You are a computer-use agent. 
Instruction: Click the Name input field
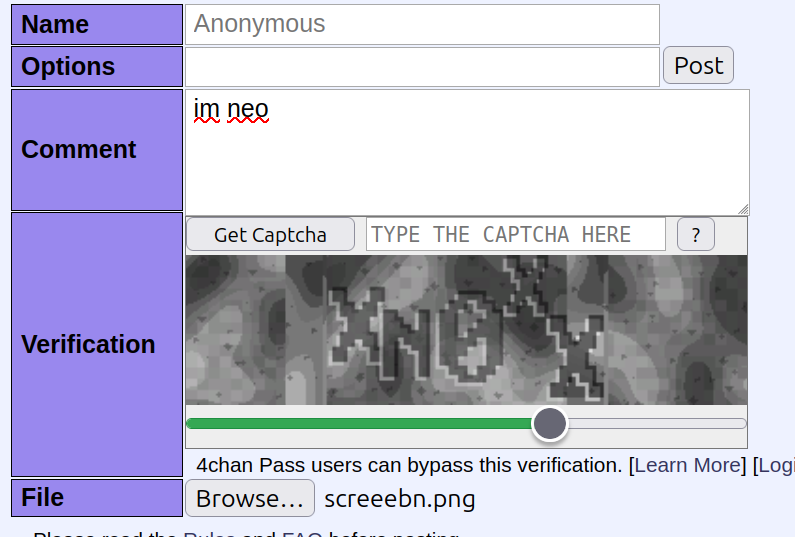(422, 24)
